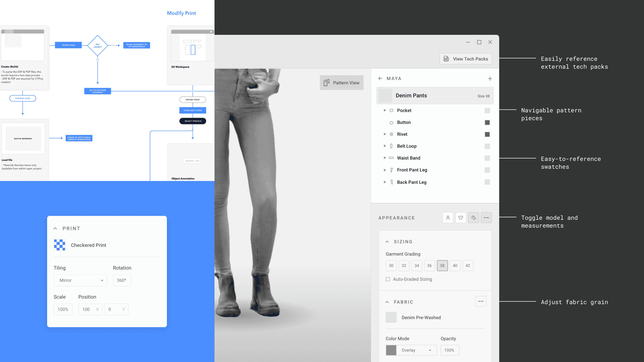Open the Overlay color mode dropdown
This screenshot has width=644, height=362.
click(x=416, y=350)
